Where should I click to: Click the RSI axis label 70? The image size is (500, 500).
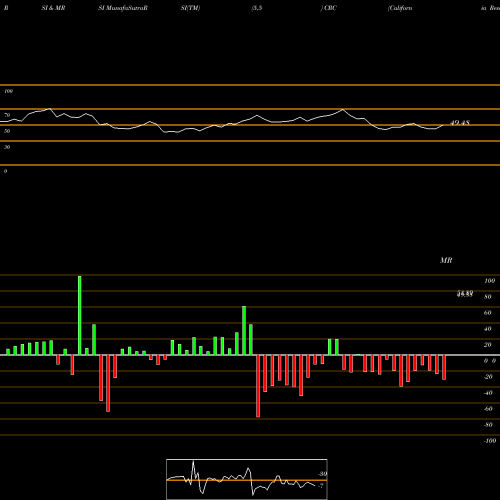7,115
